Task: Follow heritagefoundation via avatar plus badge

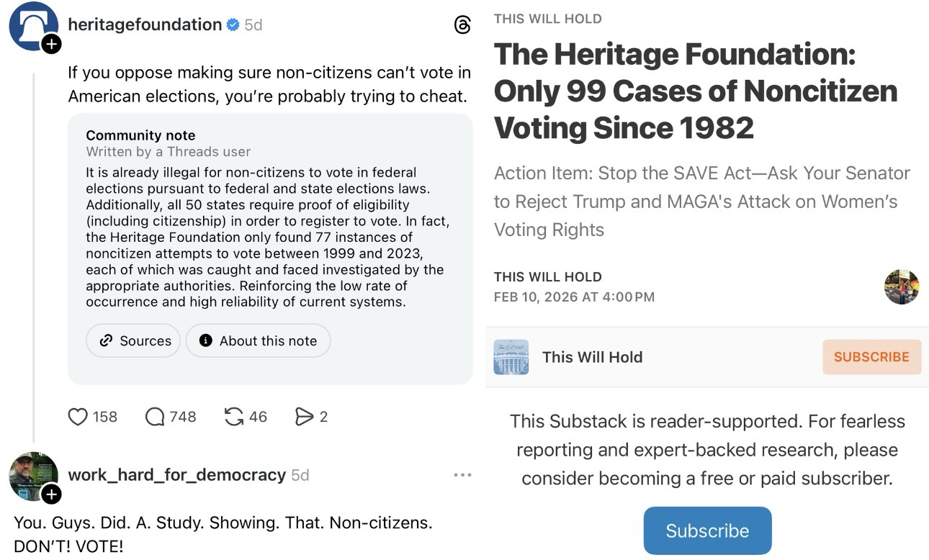Action: [x=51, y=44]
